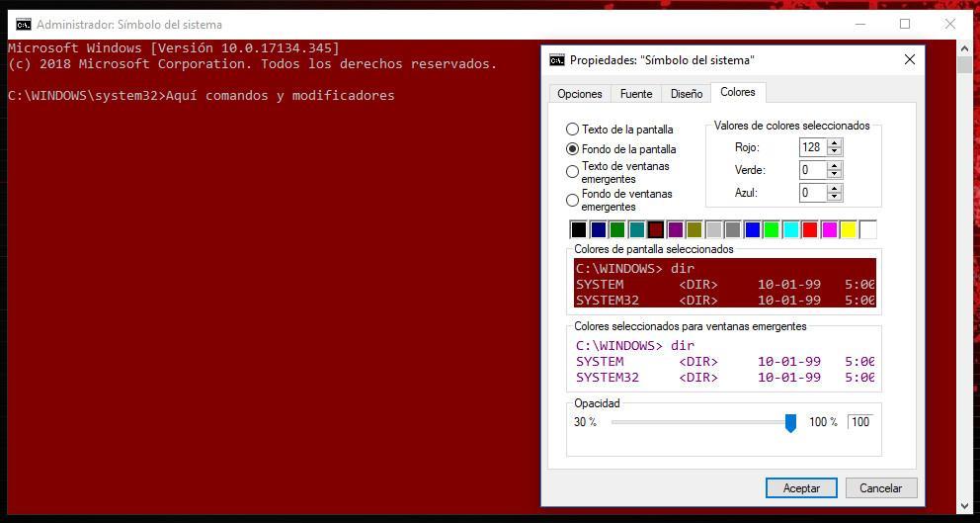Select Texto de ventanas emergentes radio button
980x523 pixels.
tap(572, 171)
